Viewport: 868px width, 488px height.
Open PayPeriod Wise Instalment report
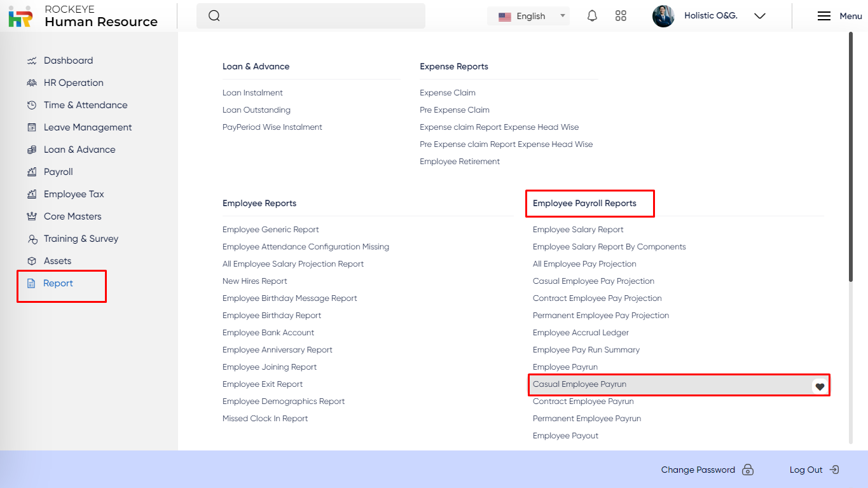pyautogui.click(x=272, y=127)
